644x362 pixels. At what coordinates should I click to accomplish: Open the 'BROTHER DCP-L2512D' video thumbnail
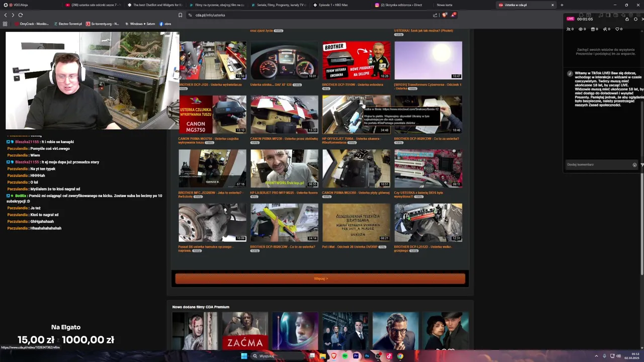tap(428, 222)
